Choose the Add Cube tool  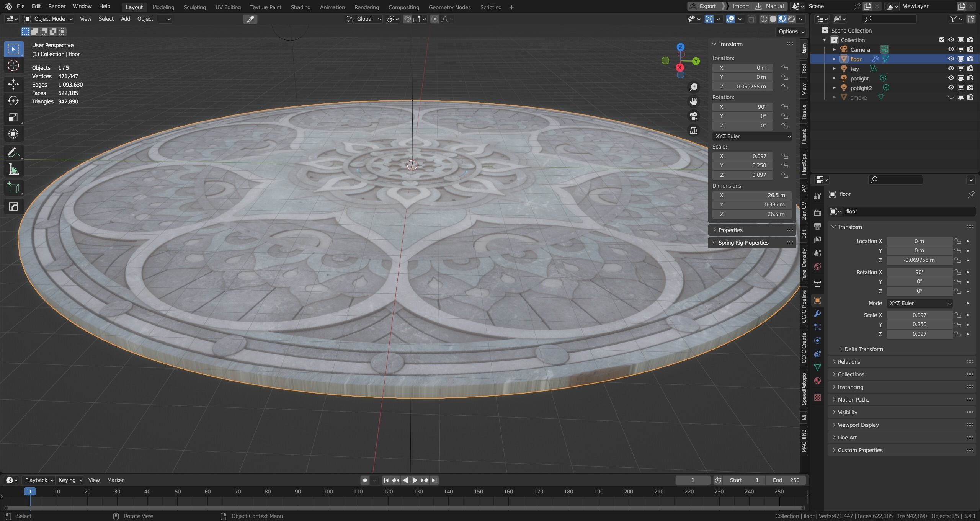point(13,188)
